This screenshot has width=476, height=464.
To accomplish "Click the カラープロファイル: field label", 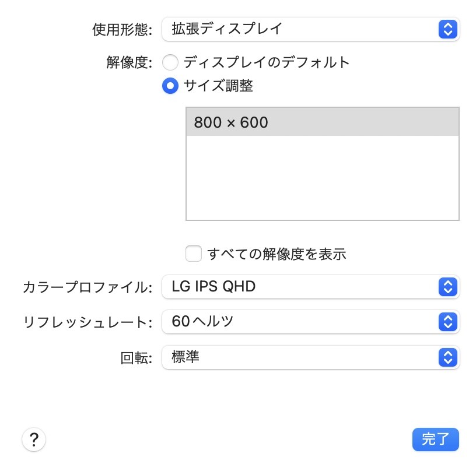I will point(87,287).
